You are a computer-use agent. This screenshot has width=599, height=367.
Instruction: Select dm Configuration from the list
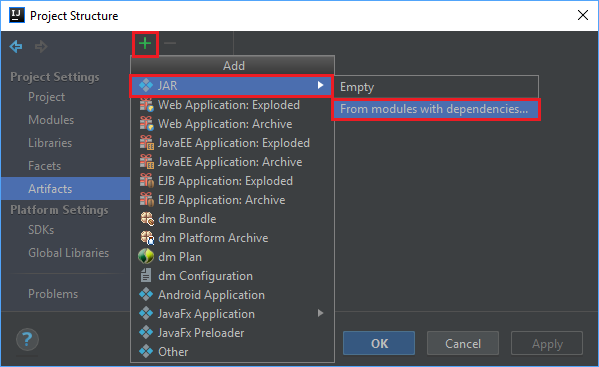232,276
